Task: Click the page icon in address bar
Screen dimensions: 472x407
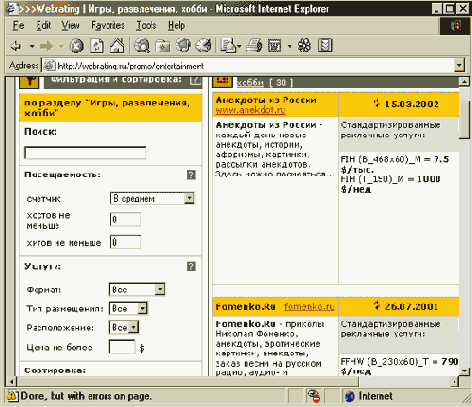Action: pos(49,66)
